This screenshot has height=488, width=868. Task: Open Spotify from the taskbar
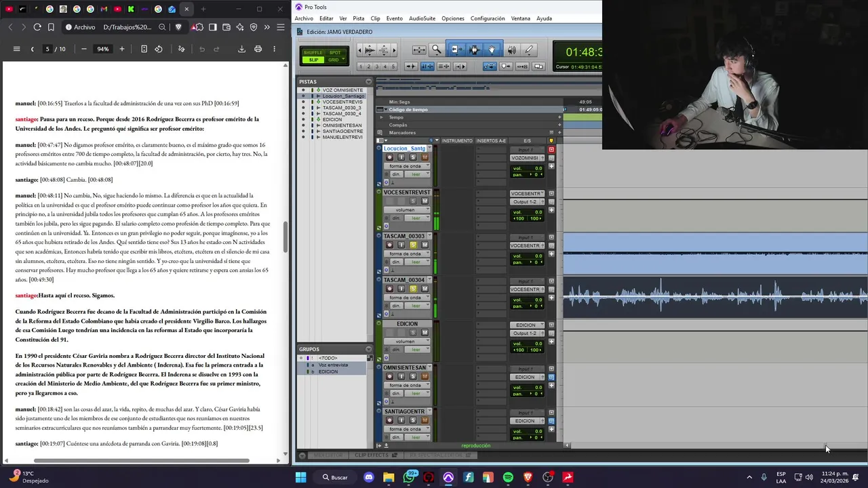(508, 477)
